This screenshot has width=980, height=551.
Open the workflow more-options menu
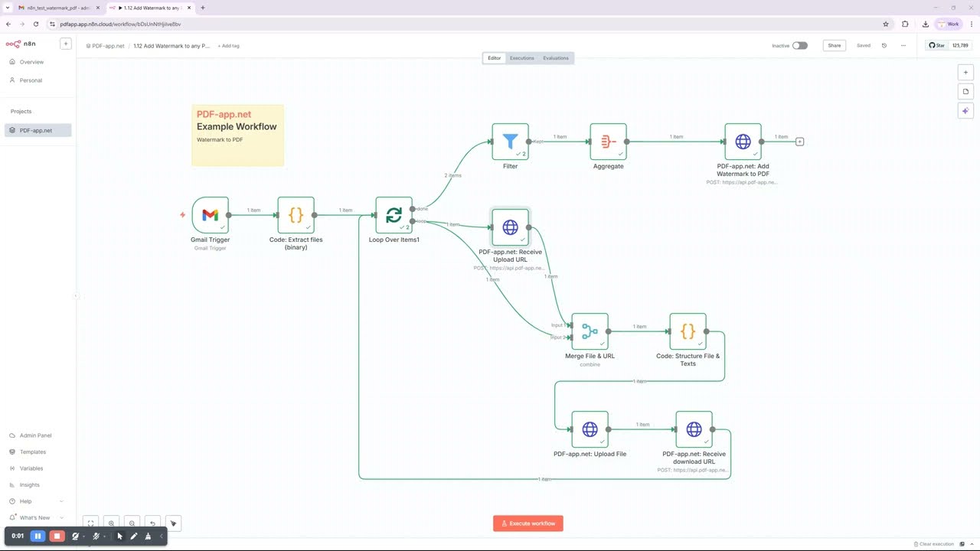[x=903, y=45]
